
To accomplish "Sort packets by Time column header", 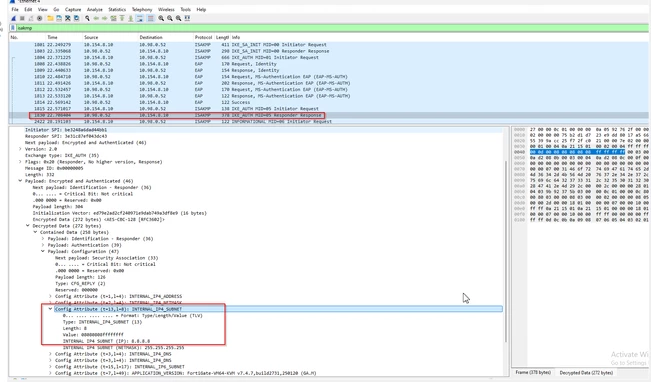I will (x=52, y=37).
